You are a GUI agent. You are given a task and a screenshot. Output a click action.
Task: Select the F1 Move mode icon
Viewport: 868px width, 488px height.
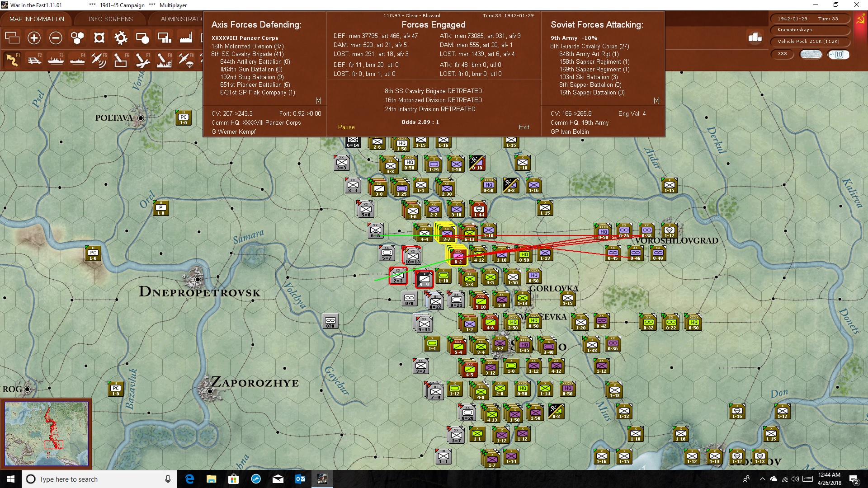click(12, 60)
